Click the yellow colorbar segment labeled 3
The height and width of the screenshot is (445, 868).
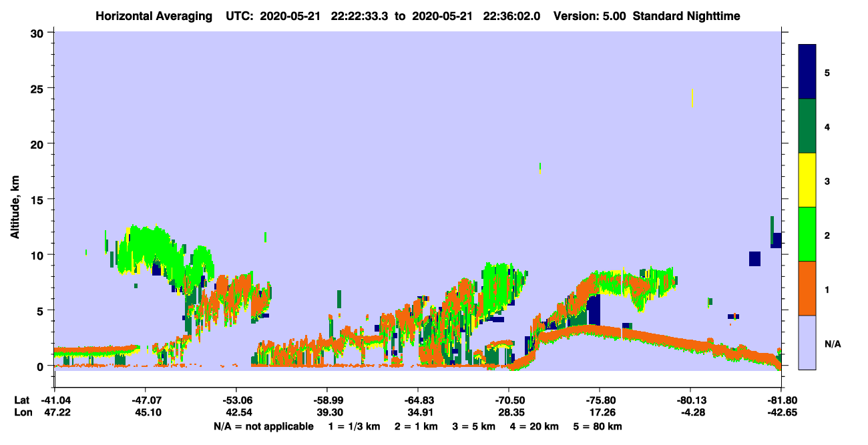click(x=807, y=180)
